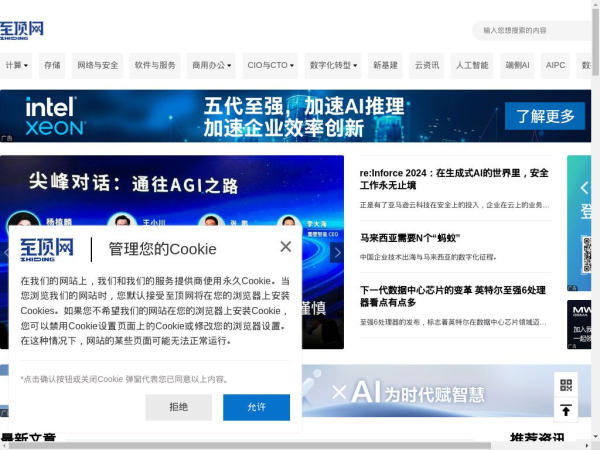Click the horizontal scrollbar thumb
Screen dimensions: 600x450
249,446
